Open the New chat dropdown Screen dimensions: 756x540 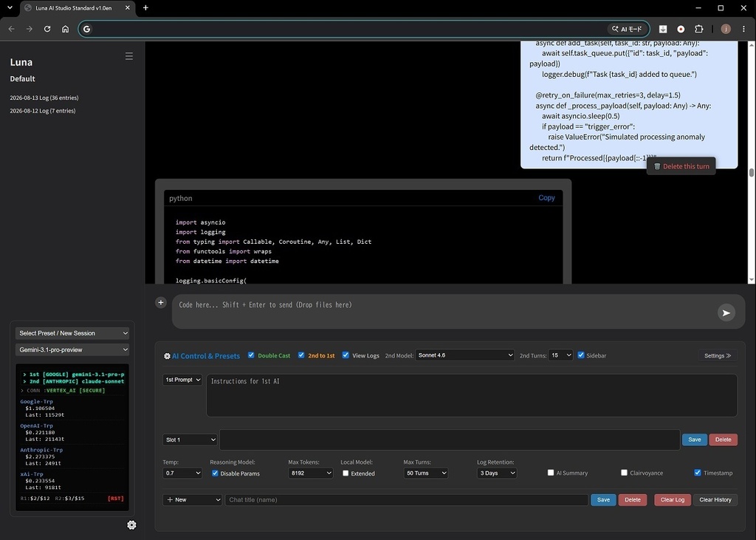point(193,500)
